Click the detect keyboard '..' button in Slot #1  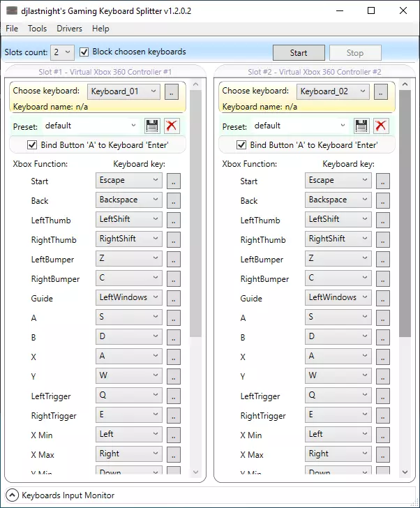(x=172, y=91)
